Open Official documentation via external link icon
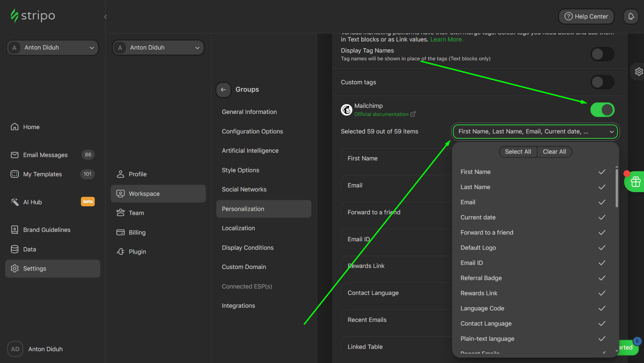 click(413, 114)
